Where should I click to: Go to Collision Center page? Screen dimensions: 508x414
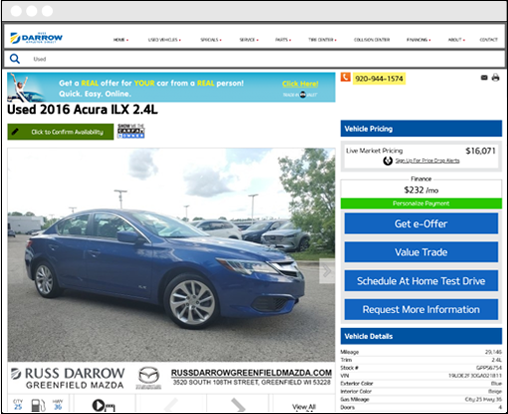pyautogui.click(x=372, y=40)
